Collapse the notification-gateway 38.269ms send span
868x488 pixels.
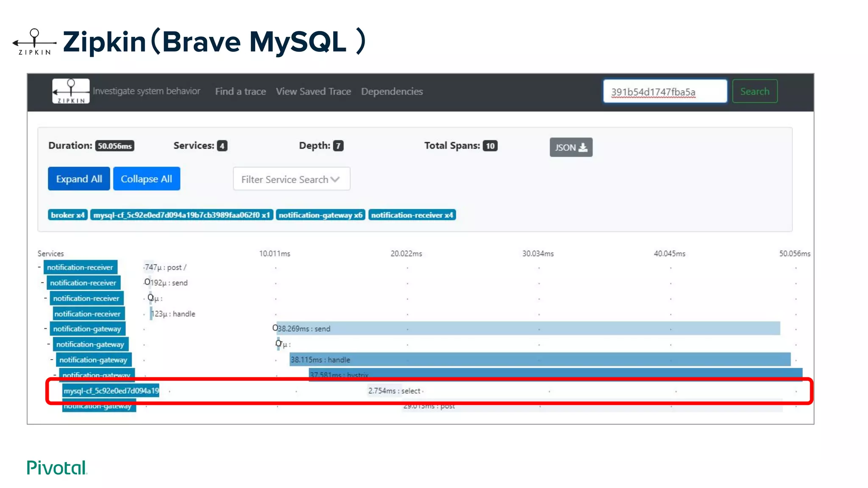click(45, 329)
